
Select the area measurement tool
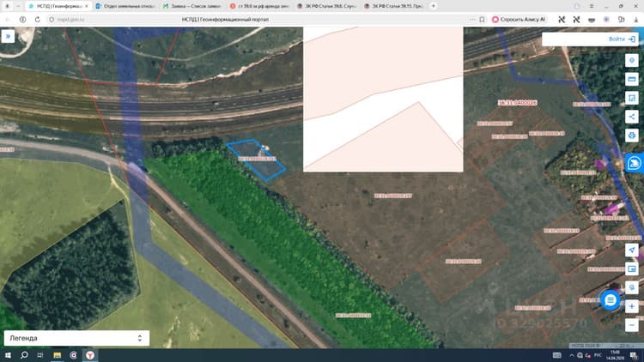(x=632, y=98)
